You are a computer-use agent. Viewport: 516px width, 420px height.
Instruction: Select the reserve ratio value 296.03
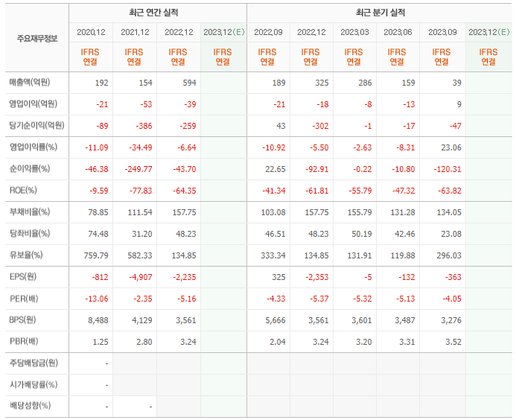[449, 255]
